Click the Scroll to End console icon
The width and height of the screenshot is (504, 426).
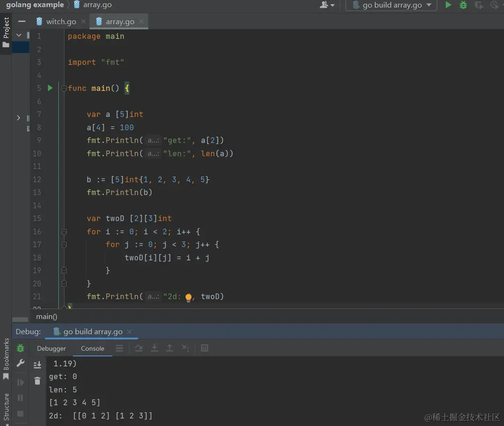point(37,365)
